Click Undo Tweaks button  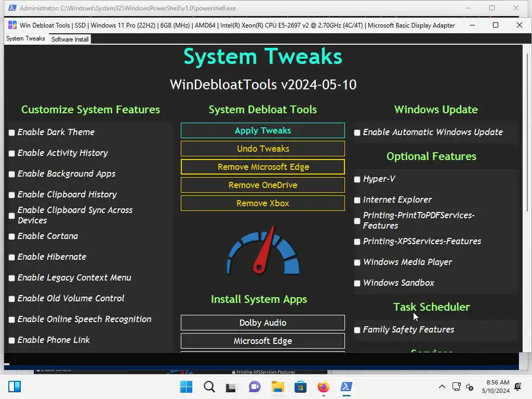point(262,149)
